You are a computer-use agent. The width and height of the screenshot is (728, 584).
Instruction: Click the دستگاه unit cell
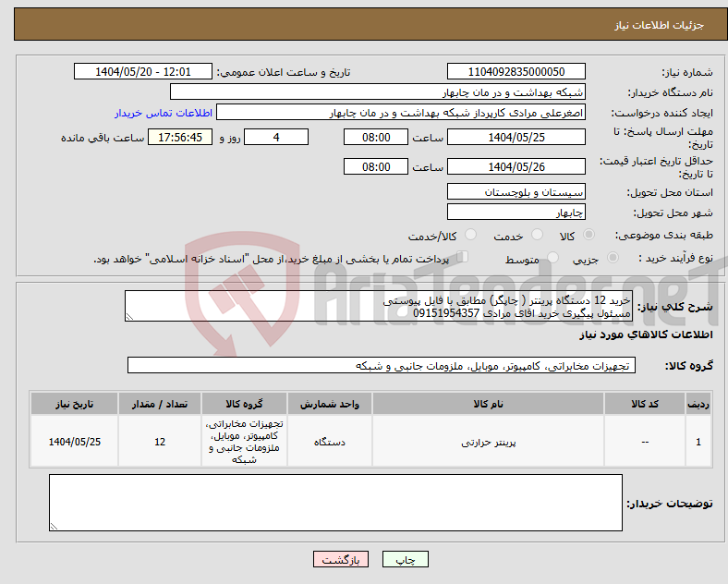[x=330, y=442]
